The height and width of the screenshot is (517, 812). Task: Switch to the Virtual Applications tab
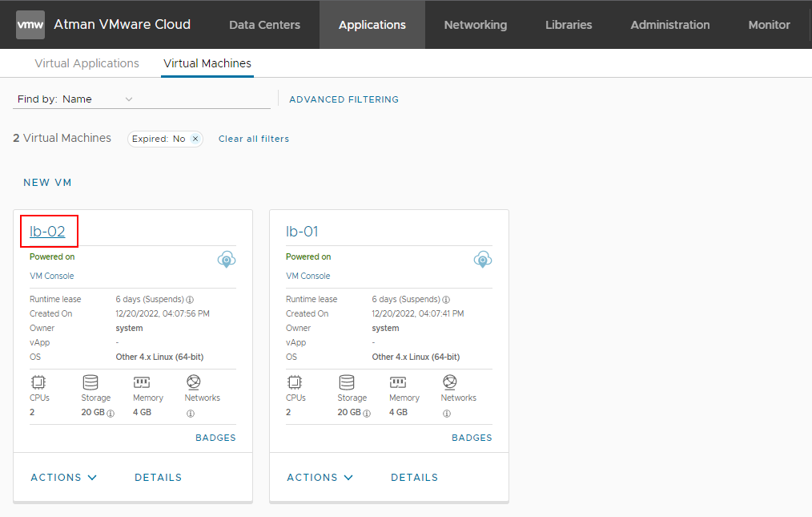click(87, 63)
